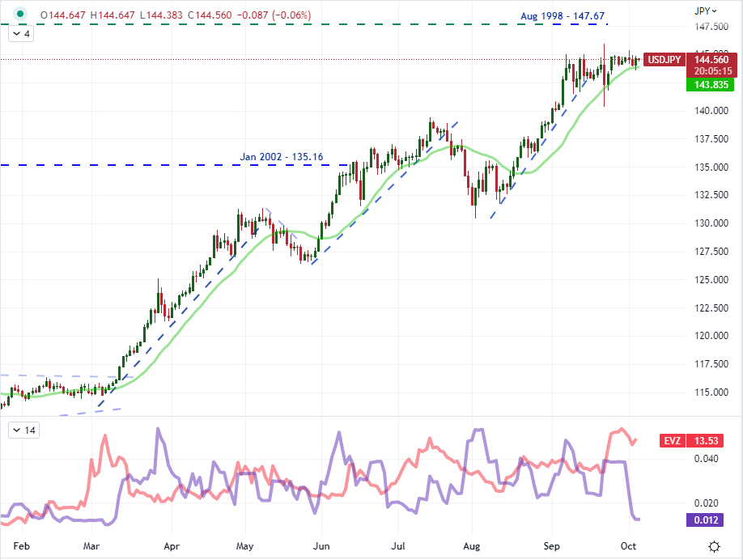Click the 130.000 price axis label
This screenshot has height=560, width=743.
(711, 223)
